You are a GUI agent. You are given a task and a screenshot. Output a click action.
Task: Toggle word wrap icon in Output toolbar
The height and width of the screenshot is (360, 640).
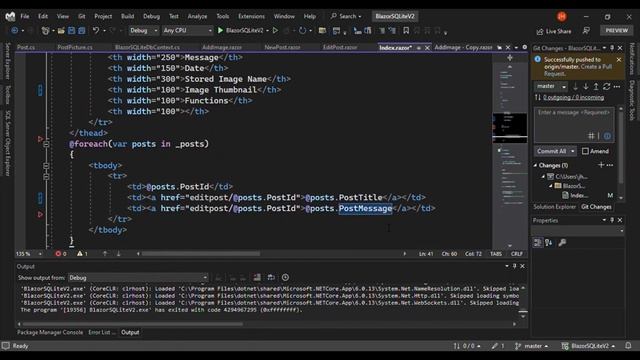pyautogui.click(x=271, y=278)
